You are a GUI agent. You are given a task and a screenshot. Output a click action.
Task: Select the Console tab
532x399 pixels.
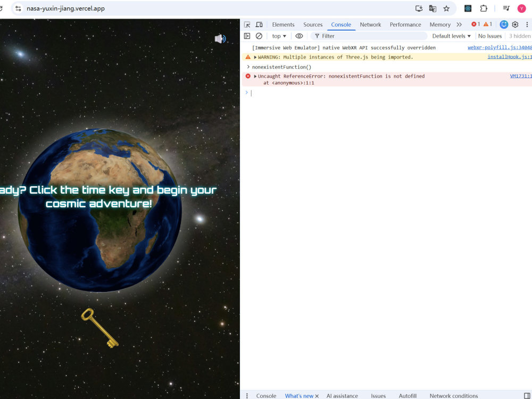click(341, 24)
